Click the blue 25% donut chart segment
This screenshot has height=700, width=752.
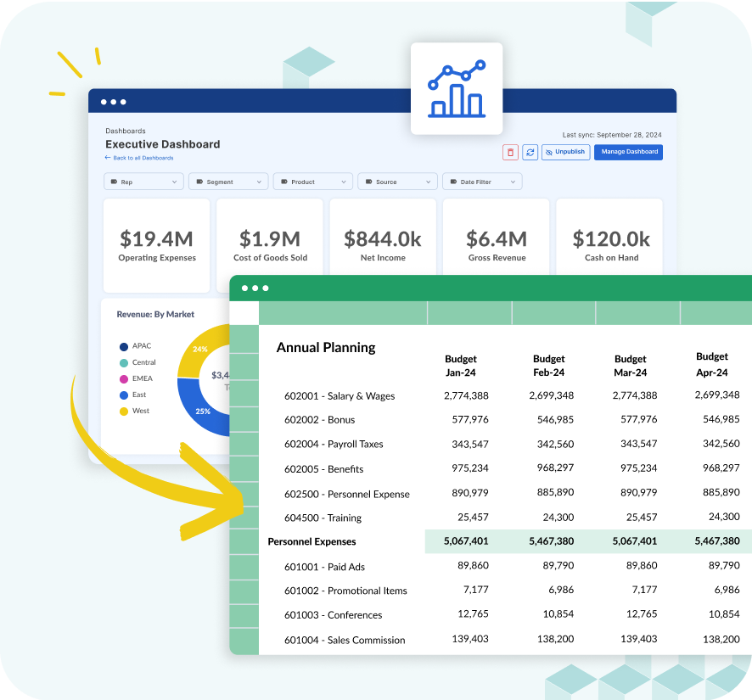[x=201, y=410]
